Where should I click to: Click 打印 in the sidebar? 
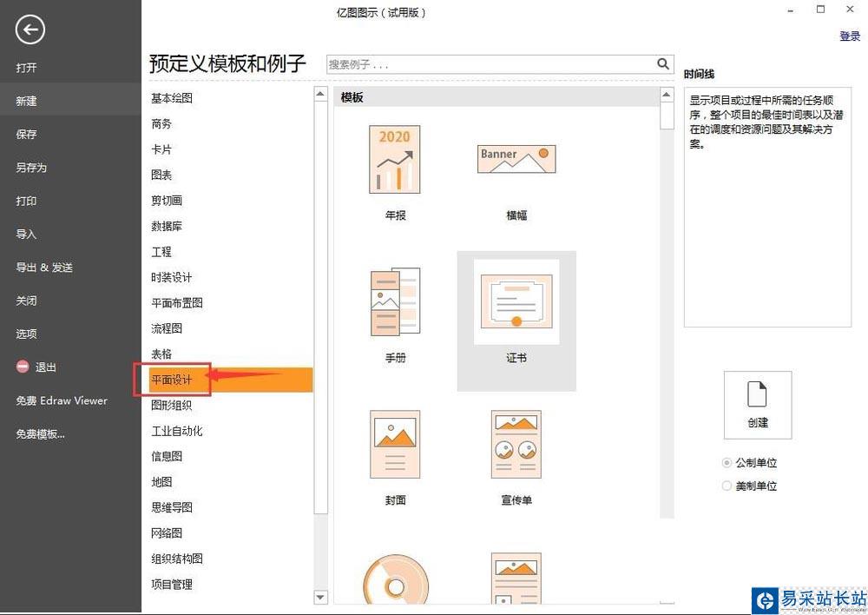[x=27, y=201]
